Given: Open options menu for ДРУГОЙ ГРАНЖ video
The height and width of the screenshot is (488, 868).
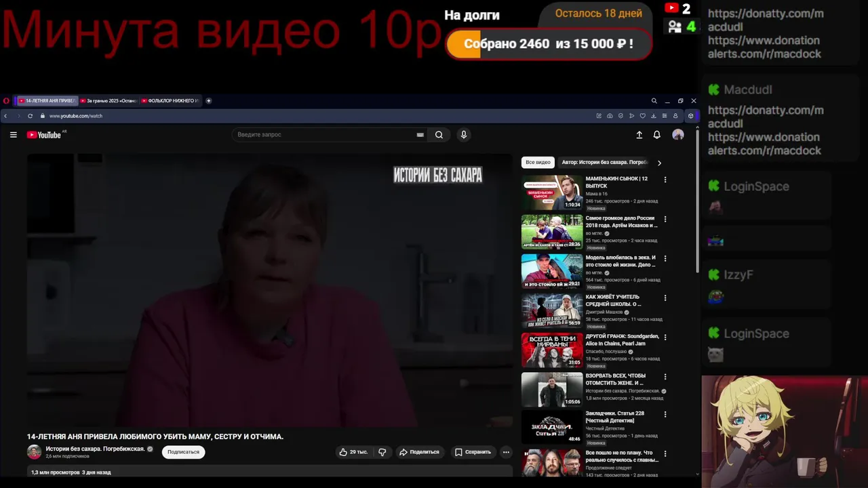Looking at the screenshot, I should (x=665, y=337).
